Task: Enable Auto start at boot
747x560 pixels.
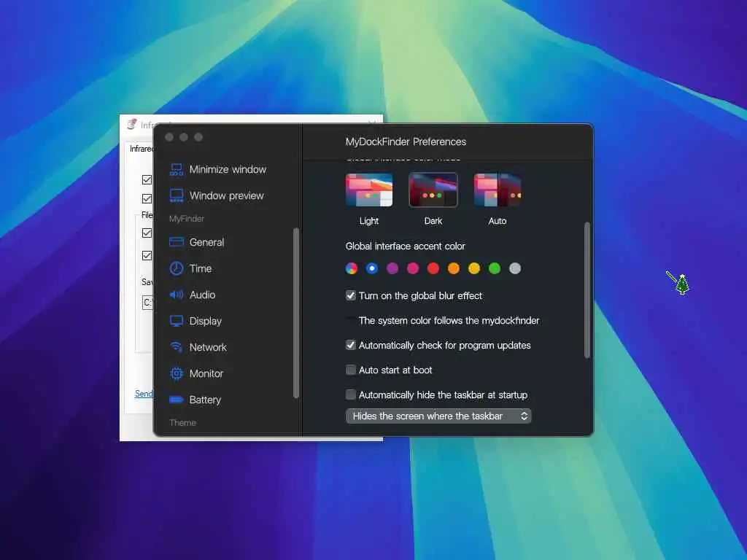Action: point(351,370)
